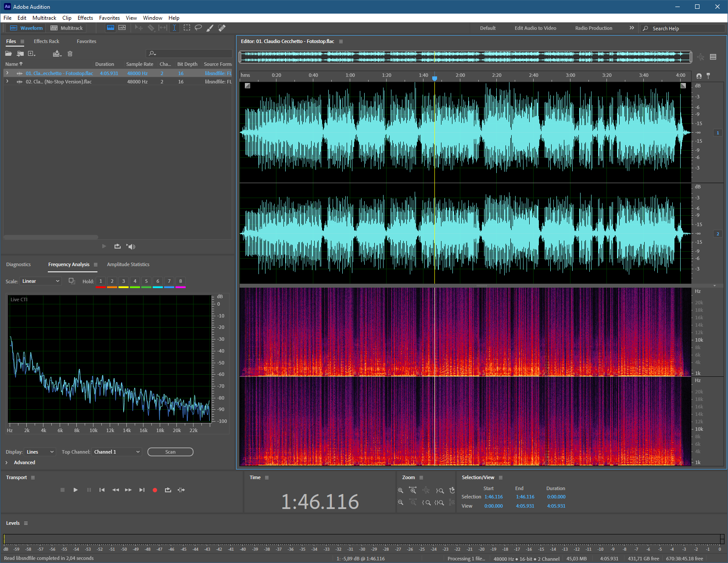Select Radio Production workspace
The width and height of the screenshot is (728, 563).
[594, 28]
